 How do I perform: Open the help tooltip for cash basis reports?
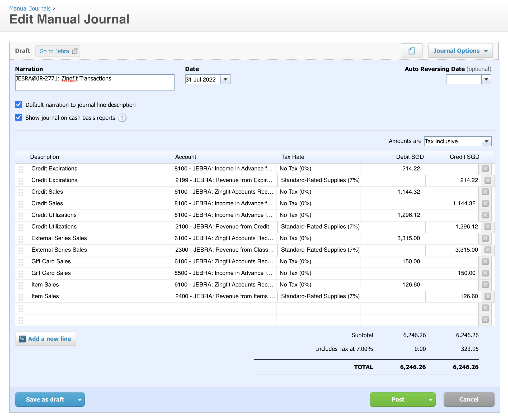point(122,118)
